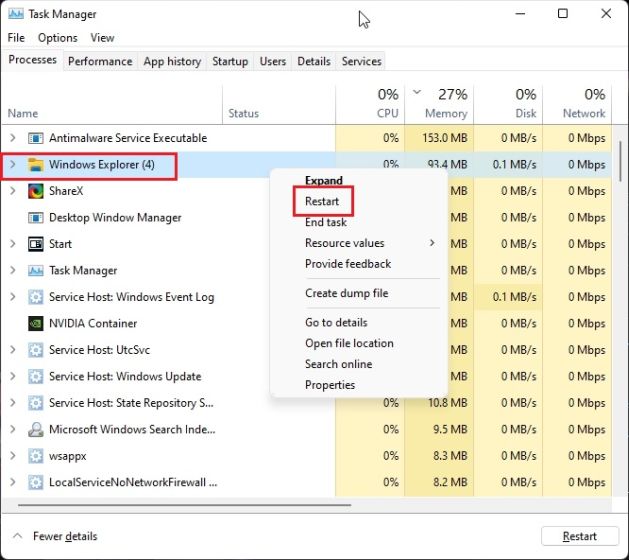The image size is (629, 560).
Task: Sort processes by Network column
Action: (x=577, y=104)
